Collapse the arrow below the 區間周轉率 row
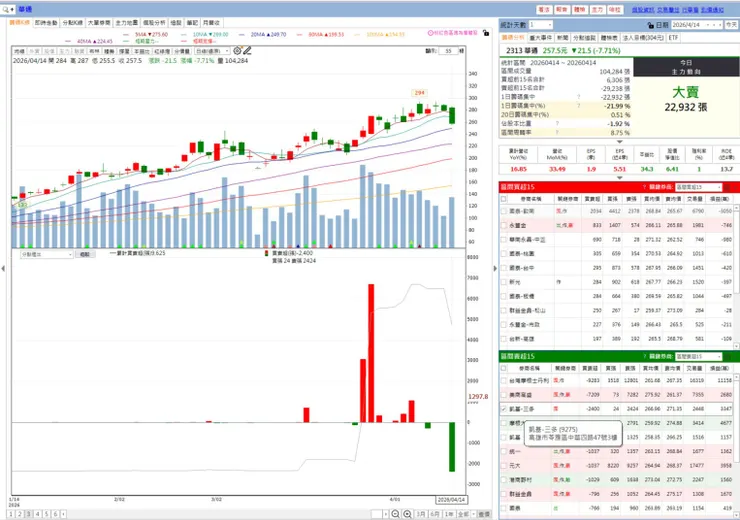Image resolution: width=740 pixels, height=520 pixels. pos(620,141)
